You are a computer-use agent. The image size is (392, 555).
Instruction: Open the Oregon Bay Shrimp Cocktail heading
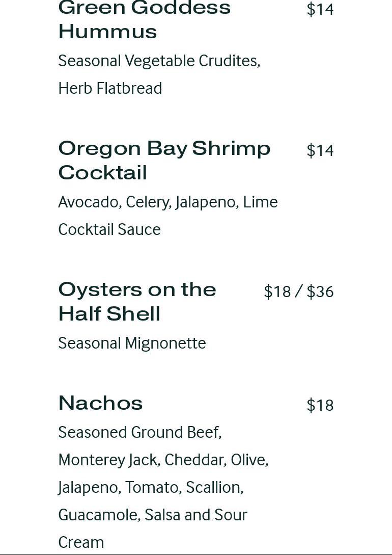click(x=164, y=160)
